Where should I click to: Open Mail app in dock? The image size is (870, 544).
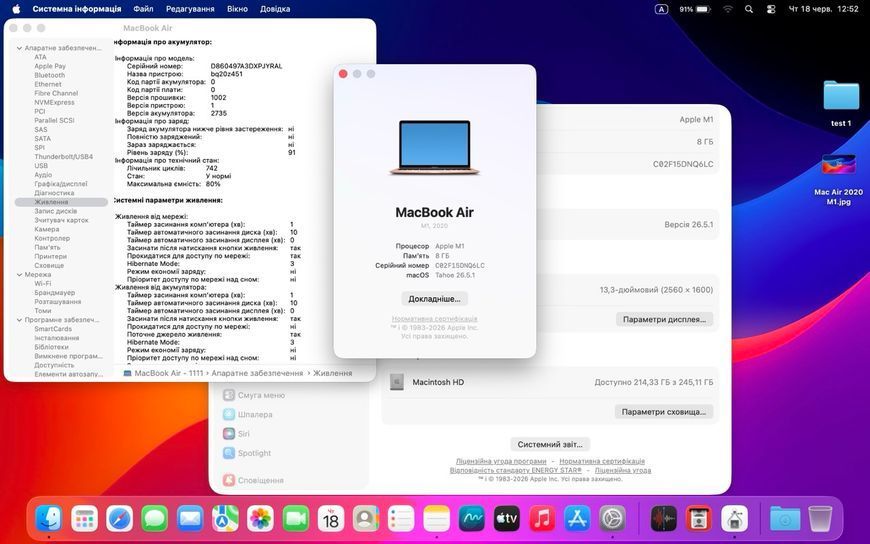(x=190, y=520)
